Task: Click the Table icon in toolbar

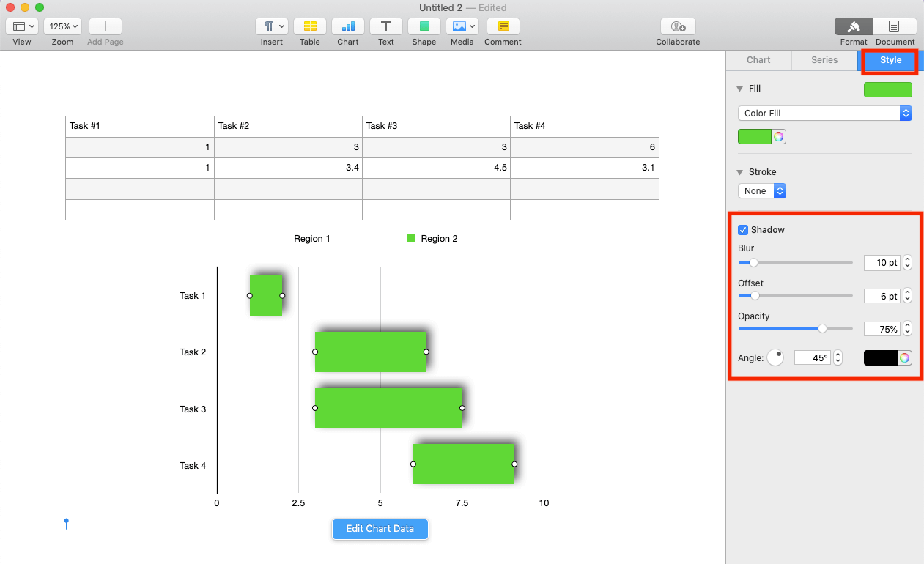Action: (x=310, y=26)
